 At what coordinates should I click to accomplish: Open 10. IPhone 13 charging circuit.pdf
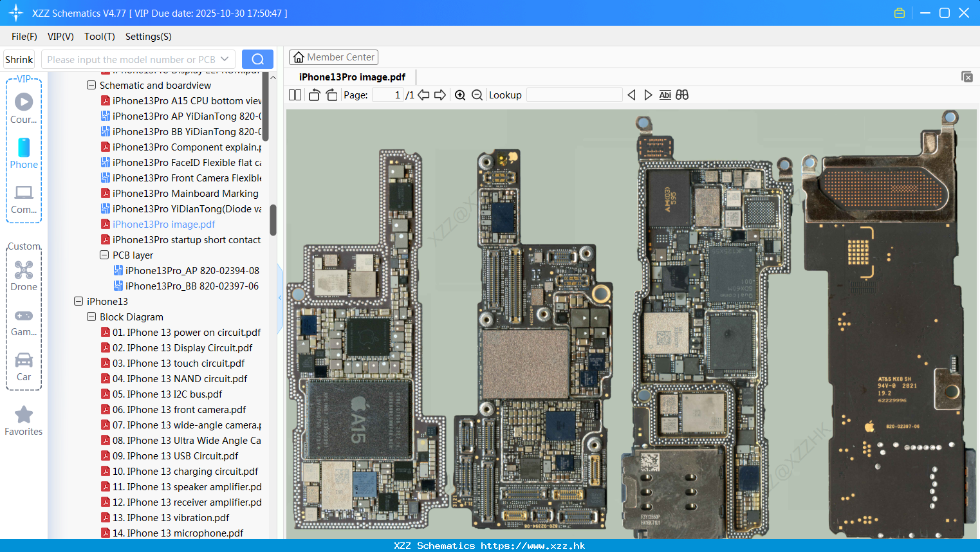tap(180, 472)
